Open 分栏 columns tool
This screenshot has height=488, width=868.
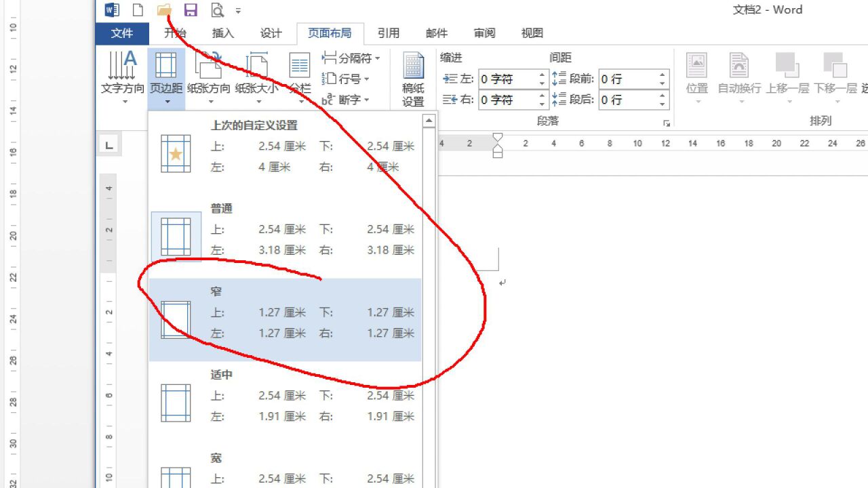tap(300, 78)
